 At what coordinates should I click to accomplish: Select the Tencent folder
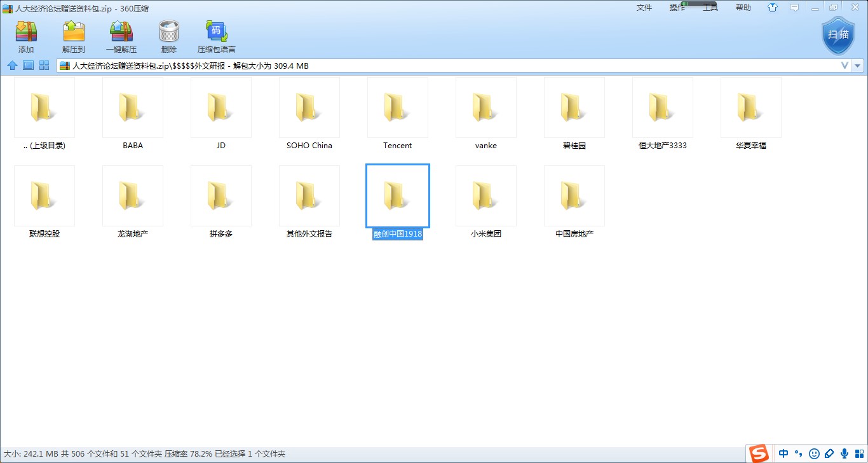397,114
